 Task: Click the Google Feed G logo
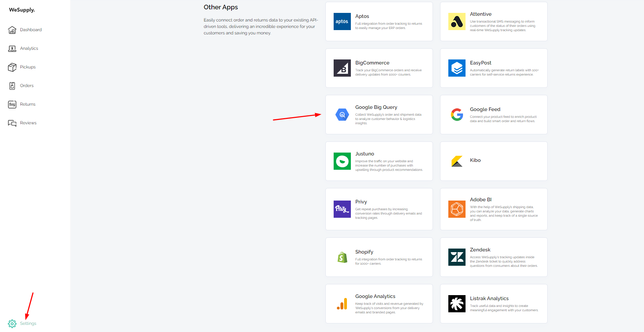point(457,115)
